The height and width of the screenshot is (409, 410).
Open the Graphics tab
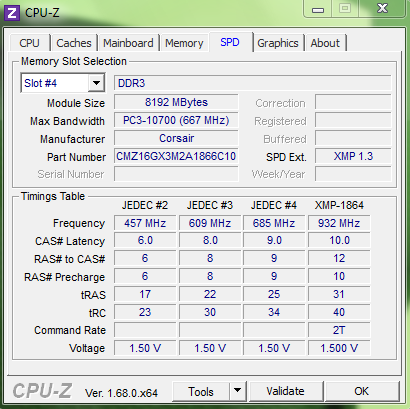click(278, 43)
